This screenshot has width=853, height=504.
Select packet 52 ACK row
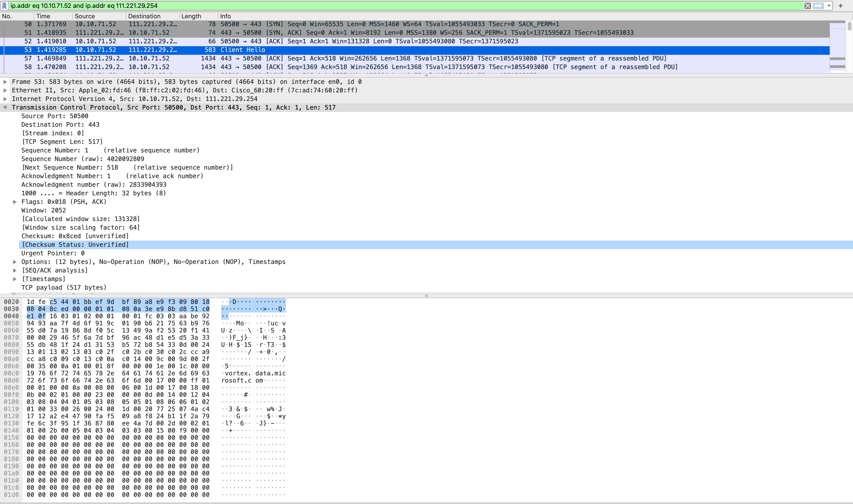(x=415, y=41)
